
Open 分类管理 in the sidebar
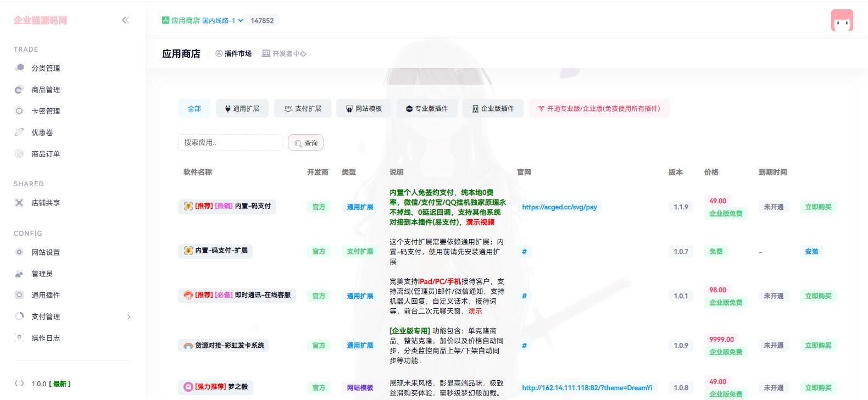point(46,68)
